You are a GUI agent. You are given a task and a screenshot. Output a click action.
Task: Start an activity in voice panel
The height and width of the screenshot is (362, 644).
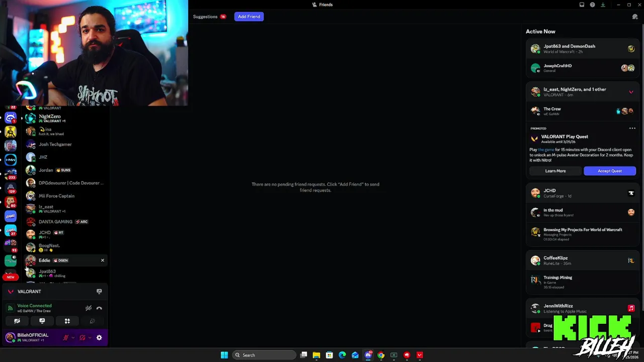[x=67, y=321]
